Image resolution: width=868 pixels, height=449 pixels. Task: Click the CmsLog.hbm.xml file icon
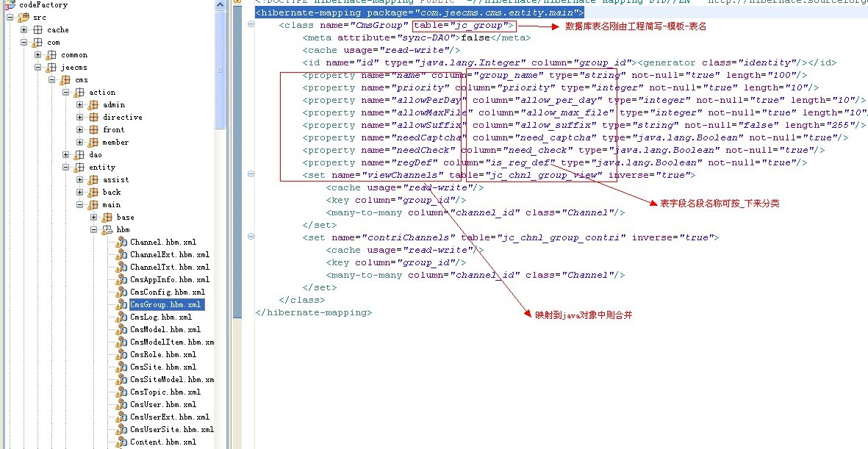[x=121, y=317]
